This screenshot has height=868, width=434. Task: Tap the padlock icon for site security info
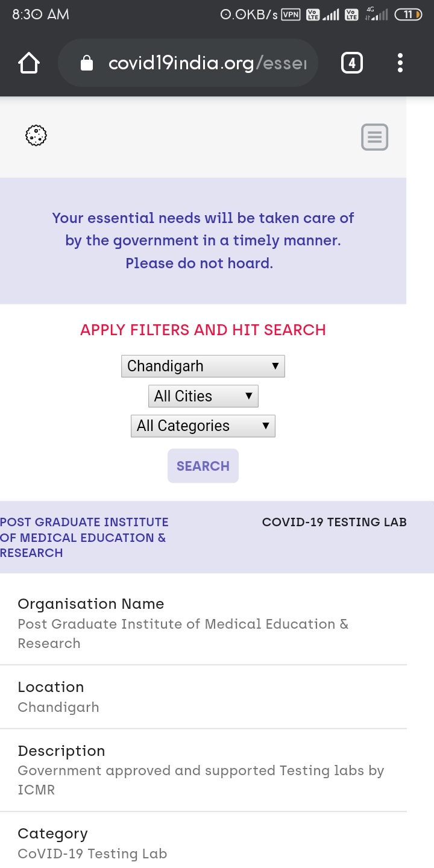click(88, 62)
